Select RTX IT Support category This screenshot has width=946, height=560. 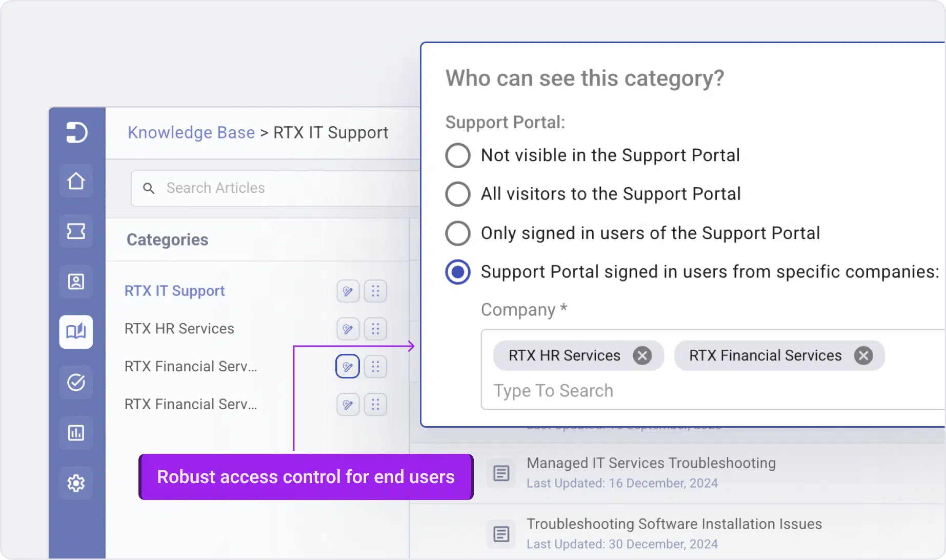tap(174, 291)
